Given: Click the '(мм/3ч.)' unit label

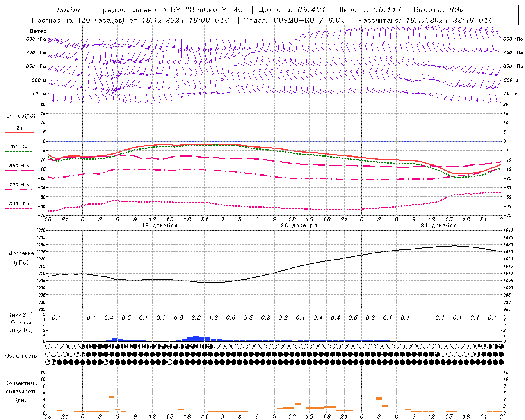Looking at the screenshot, I should tap(21, 315).
